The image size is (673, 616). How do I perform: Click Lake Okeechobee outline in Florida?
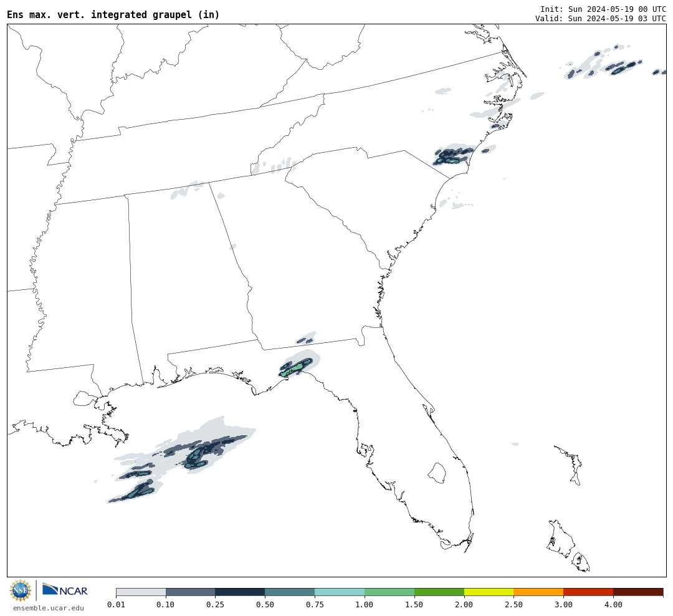tap(437, 473)
